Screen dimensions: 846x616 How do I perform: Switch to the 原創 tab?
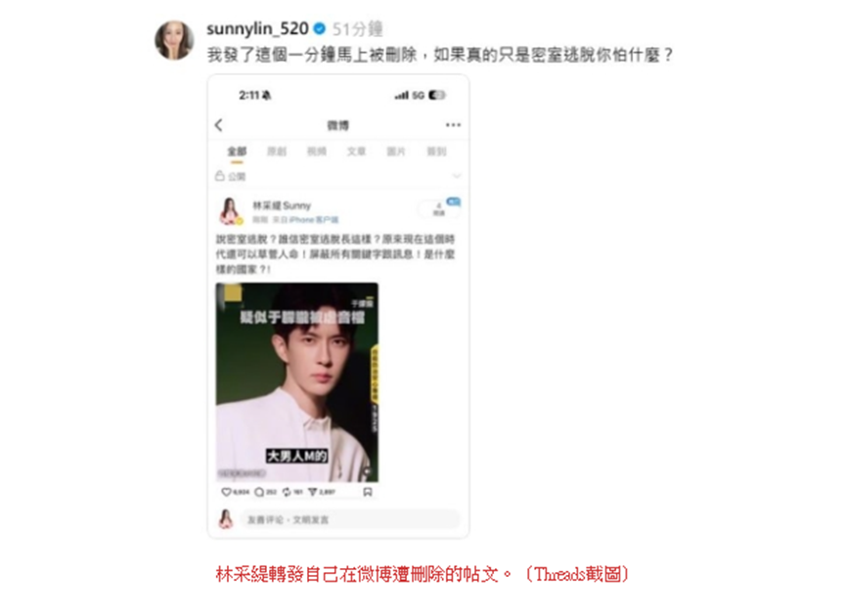277,152
